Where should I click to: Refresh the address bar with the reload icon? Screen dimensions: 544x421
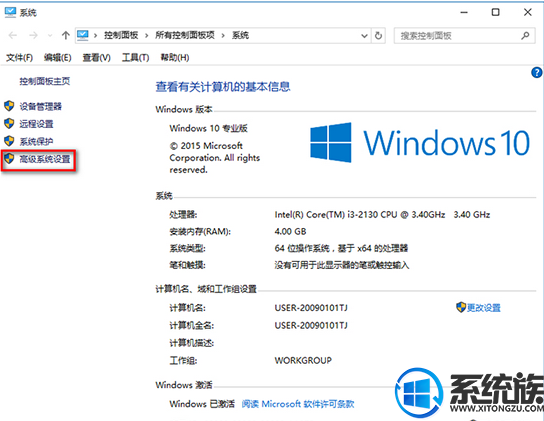[379, 35]
